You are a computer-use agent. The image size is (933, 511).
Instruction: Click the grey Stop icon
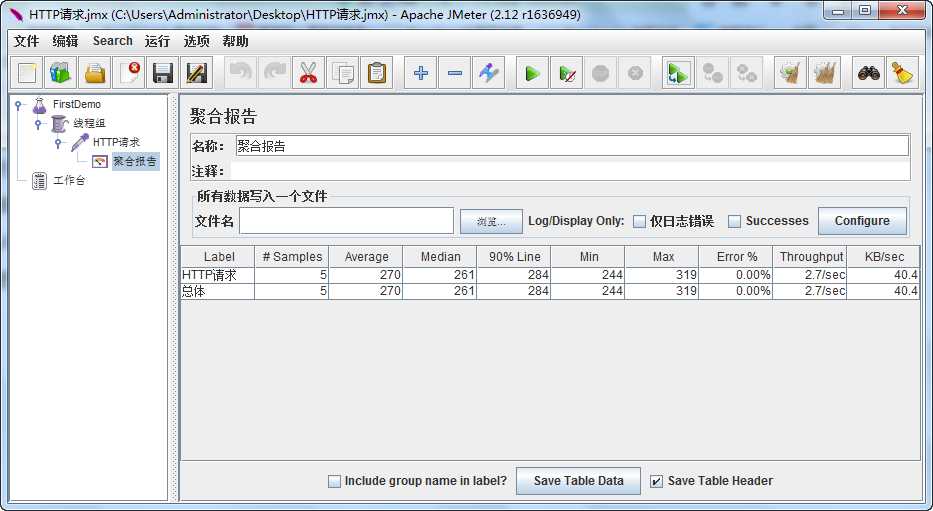pyautogui.click(x=600, y=73)
